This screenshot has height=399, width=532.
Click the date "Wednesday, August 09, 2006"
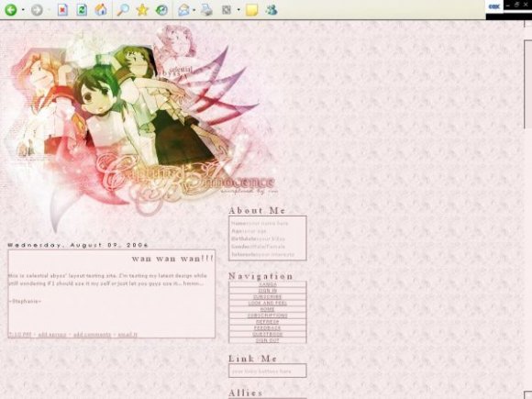78,245
